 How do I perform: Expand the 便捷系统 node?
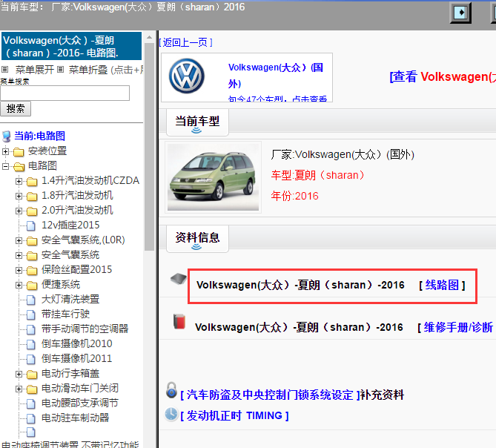point(19,286)
